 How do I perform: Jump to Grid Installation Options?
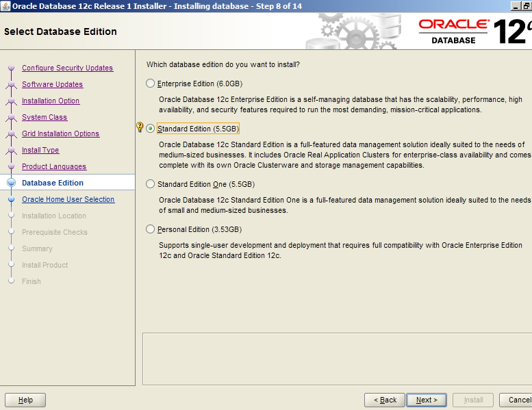[60, 133]
